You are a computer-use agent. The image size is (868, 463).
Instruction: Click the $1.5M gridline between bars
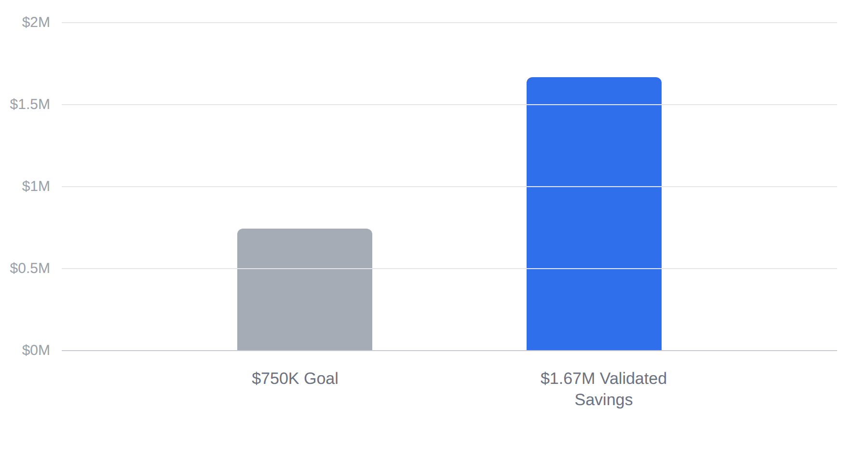pos(449,105)
